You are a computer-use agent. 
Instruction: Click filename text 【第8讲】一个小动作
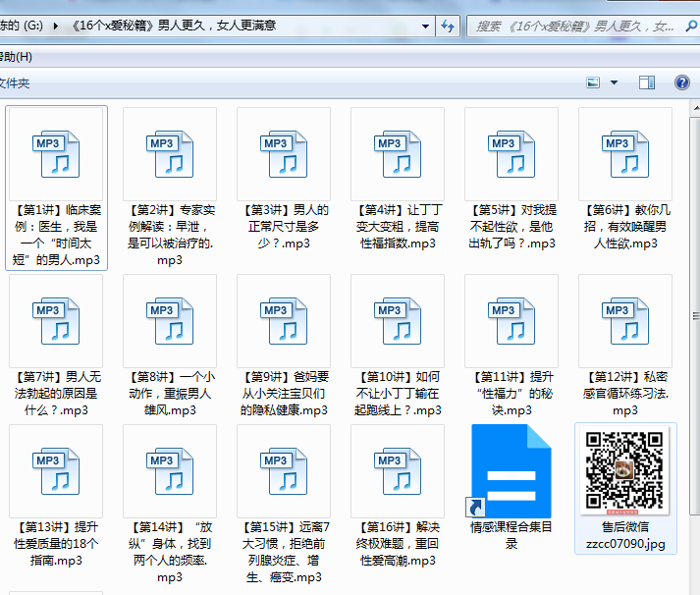tap(170, 394)
